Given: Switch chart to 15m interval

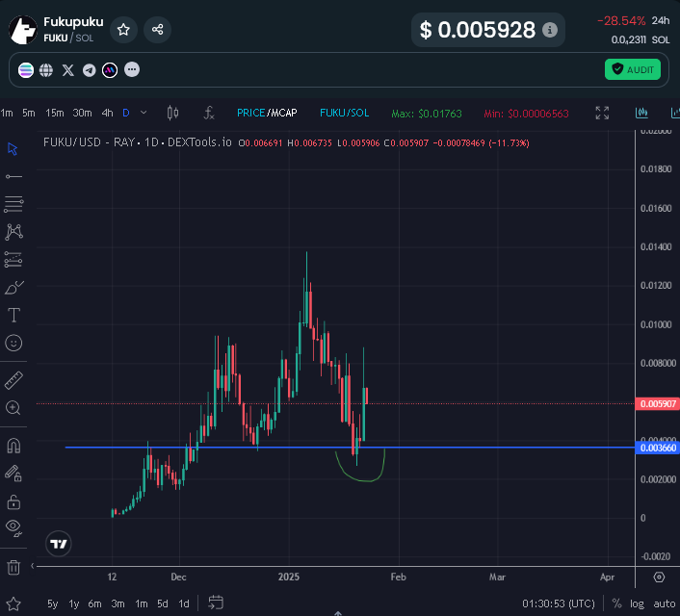Looking at the screenshot, I should pos(55,114).
